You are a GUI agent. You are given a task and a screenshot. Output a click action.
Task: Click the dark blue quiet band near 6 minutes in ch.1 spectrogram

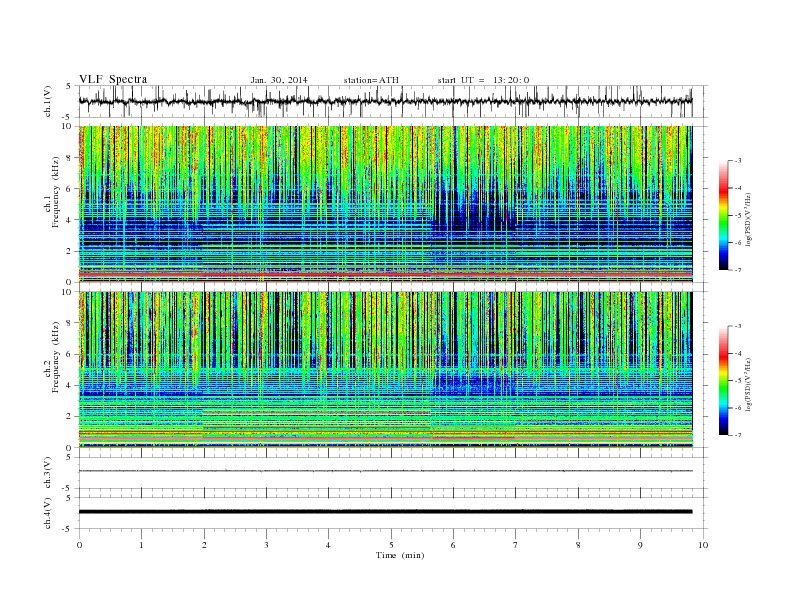(472, 212)
